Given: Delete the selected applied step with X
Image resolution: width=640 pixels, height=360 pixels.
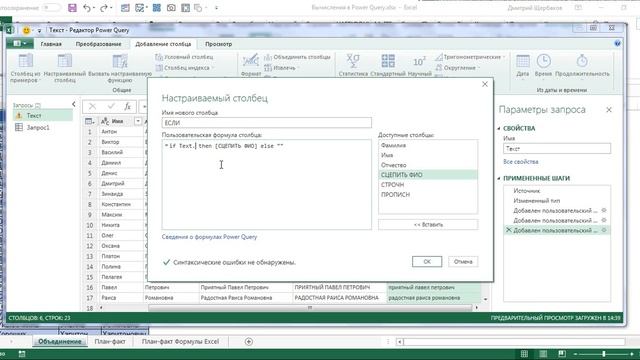Looking at the screenshot, I should pos(508,230).
